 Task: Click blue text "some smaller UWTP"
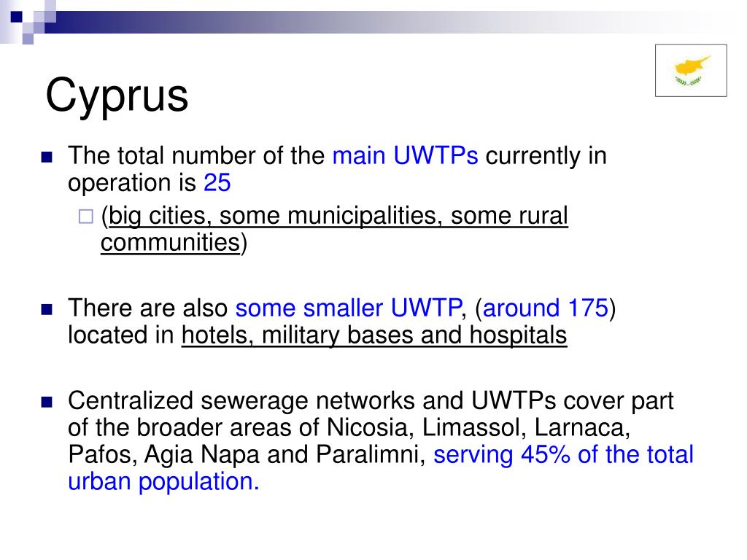348,308
